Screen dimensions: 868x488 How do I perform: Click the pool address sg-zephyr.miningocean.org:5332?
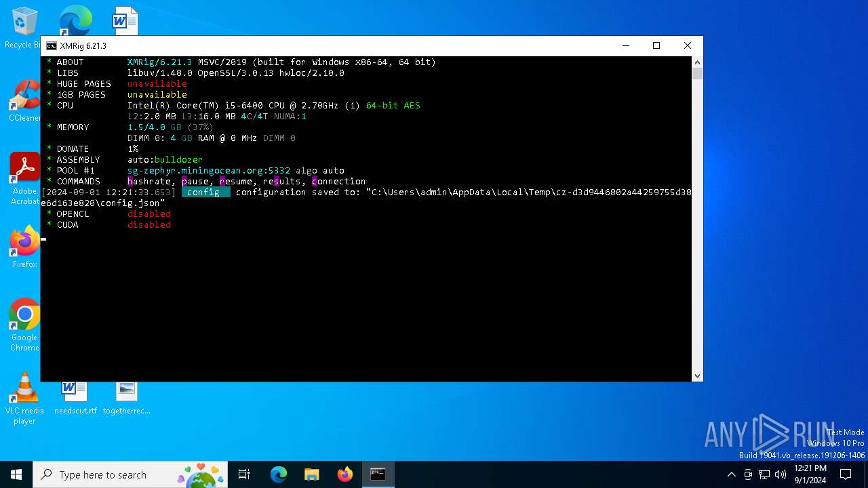point(209,170)
